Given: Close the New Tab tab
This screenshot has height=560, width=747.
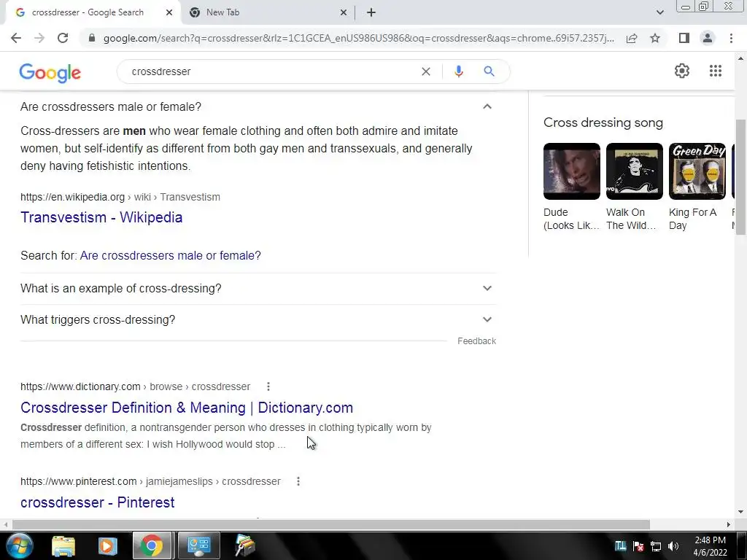Looking at the screenshot, I should click(x=344, y=13).
